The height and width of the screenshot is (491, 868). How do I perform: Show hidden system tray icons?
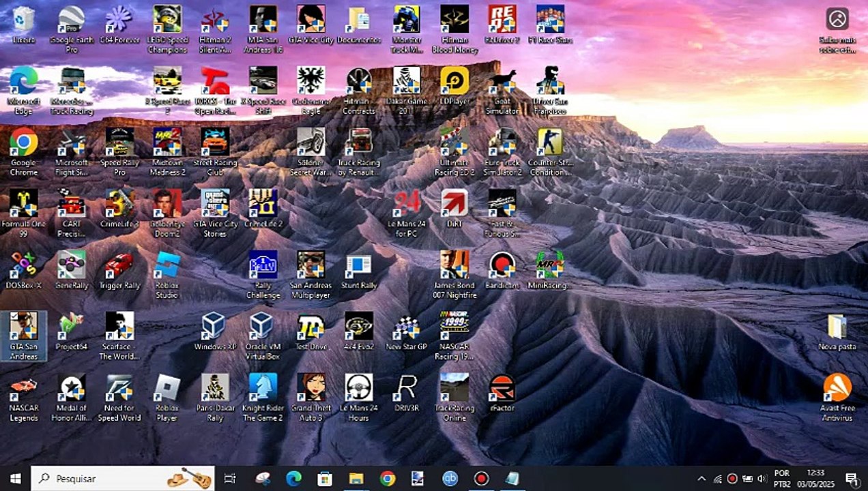pos(701,479)
